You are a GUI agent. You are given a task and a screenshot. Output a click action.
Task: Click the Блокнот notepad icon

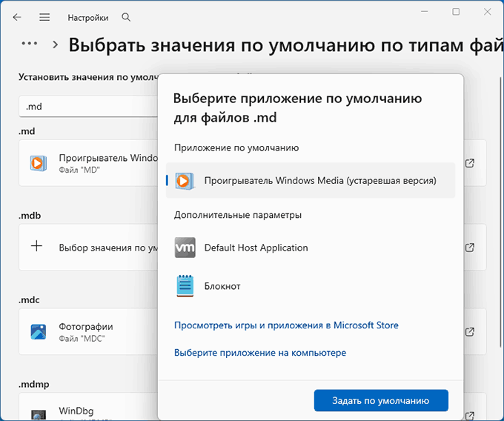[x=185, y=285]
